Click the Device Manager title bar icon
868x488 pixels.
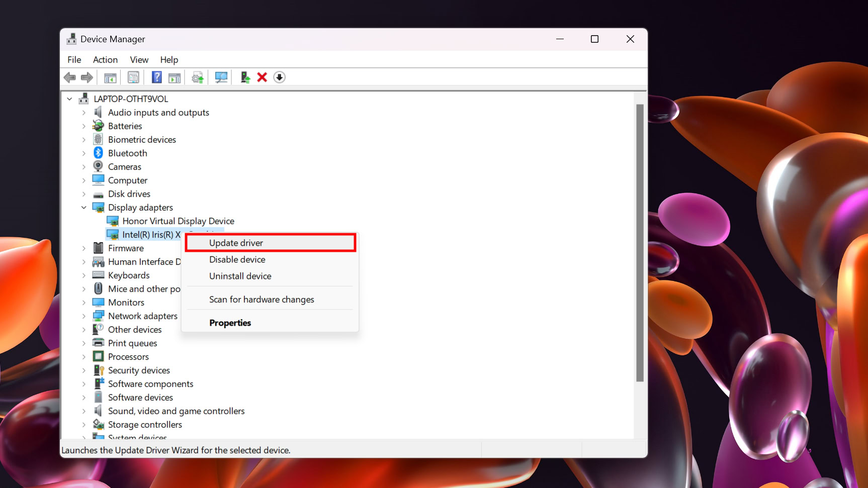coord(72,39)
